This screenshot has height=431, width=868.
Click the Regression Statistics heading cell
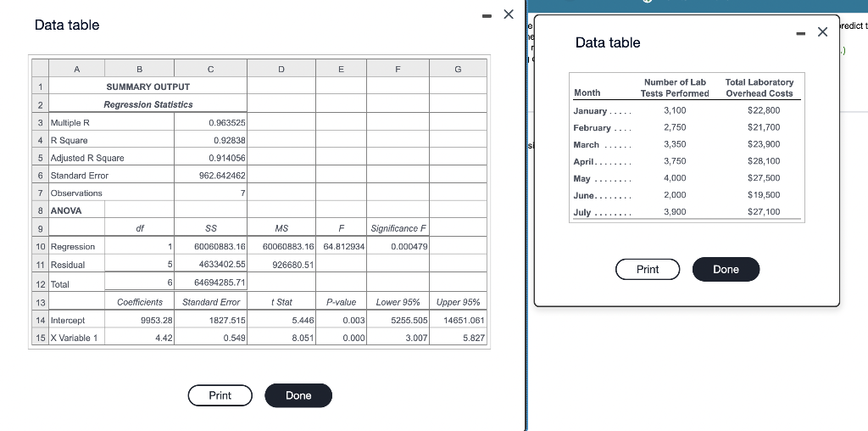coord(147,104)
